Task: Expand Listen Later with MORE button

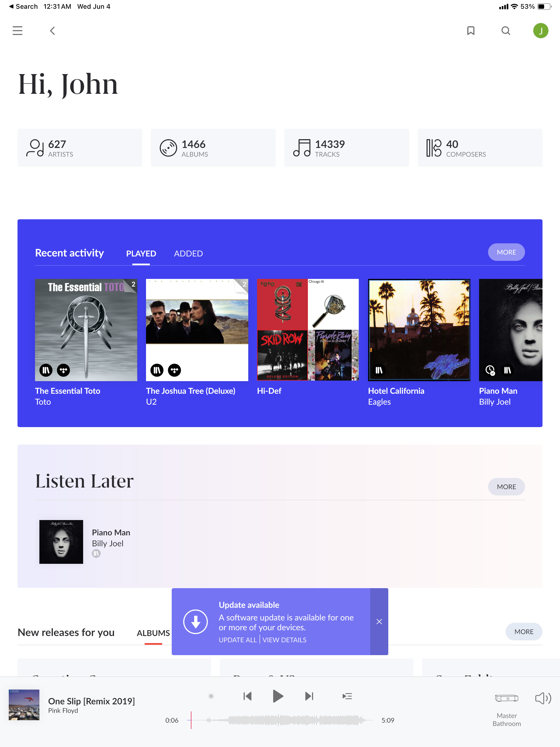Action: (x=506, y=487)
